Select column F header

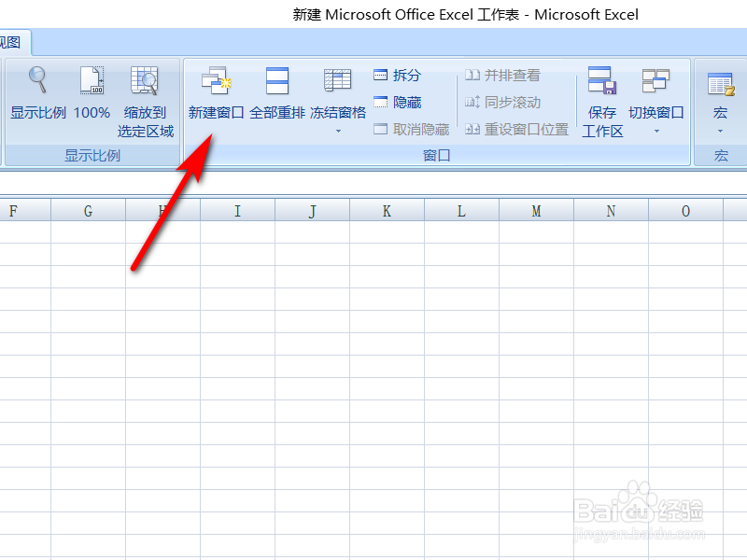click(x=25, y=211)
